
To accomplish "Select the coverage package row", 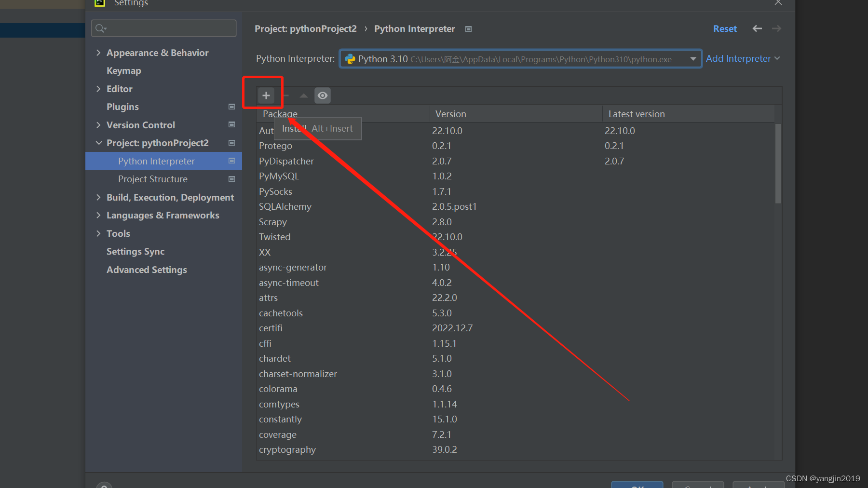I will click(515, 434).
